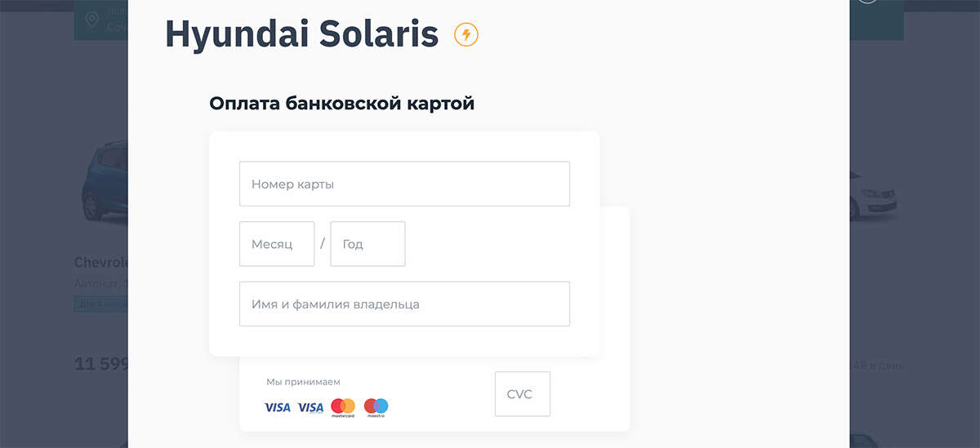Click the first blue Visa logo
Screen dimensions: 980x448
coord(277,407)
